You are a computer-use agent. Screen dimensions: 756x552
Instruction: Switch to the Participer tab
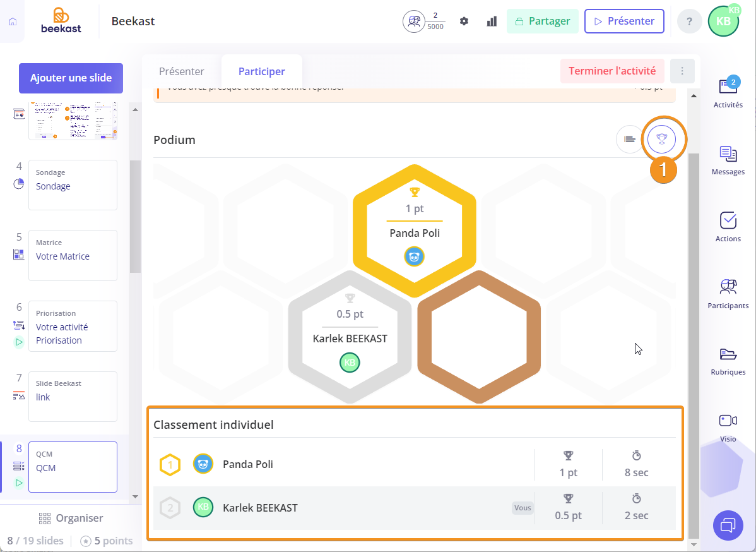[261, 71]
